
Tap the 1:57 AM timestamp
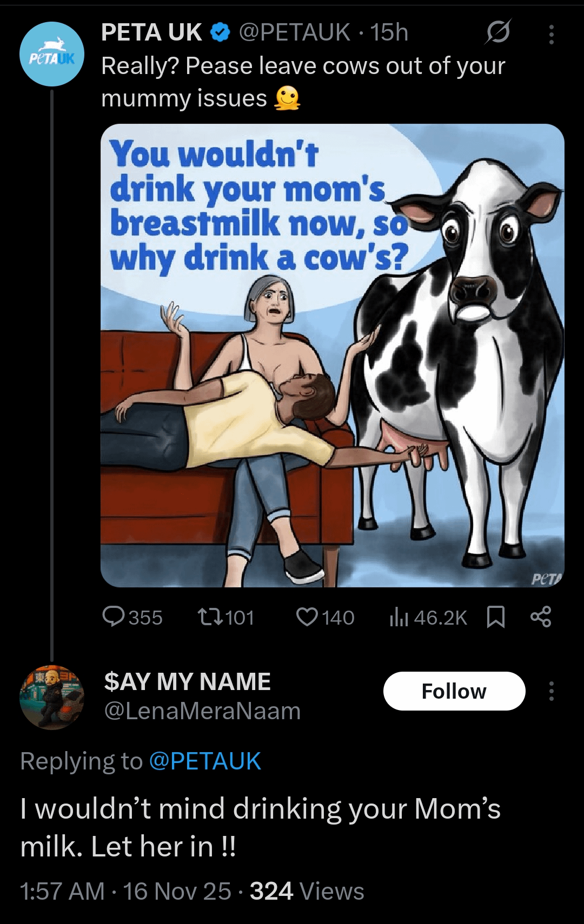[x=62, y=891]
